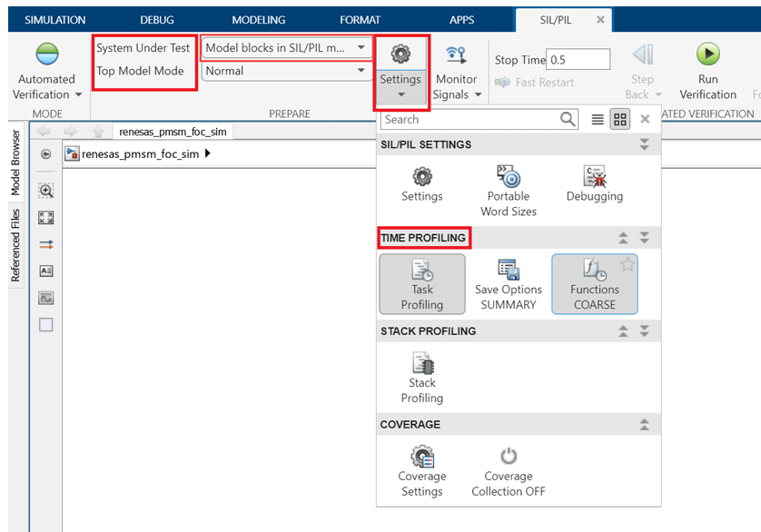Toggle Coverage Collection OFF button

point(508,458)
